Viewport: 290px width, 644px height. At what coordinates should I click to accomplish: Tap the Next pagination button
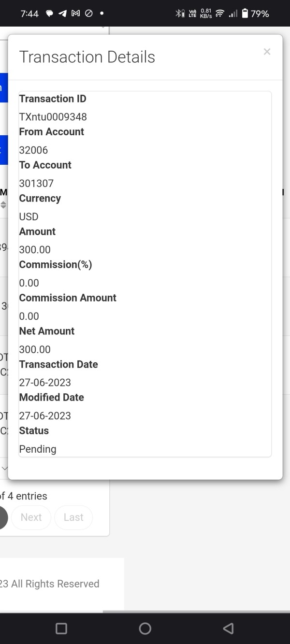click(x=31, y=517)
